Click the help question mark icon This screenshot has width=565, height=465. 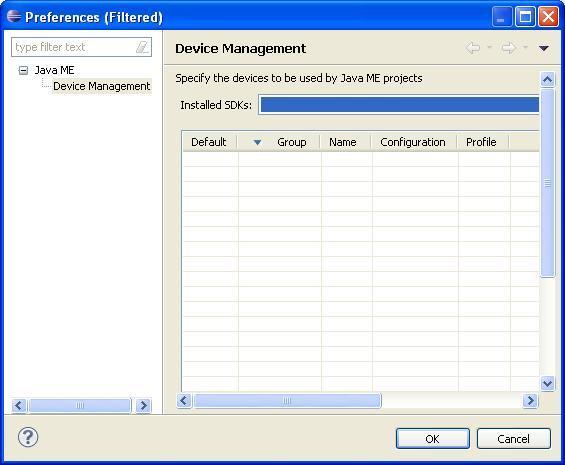coord(28,437)
